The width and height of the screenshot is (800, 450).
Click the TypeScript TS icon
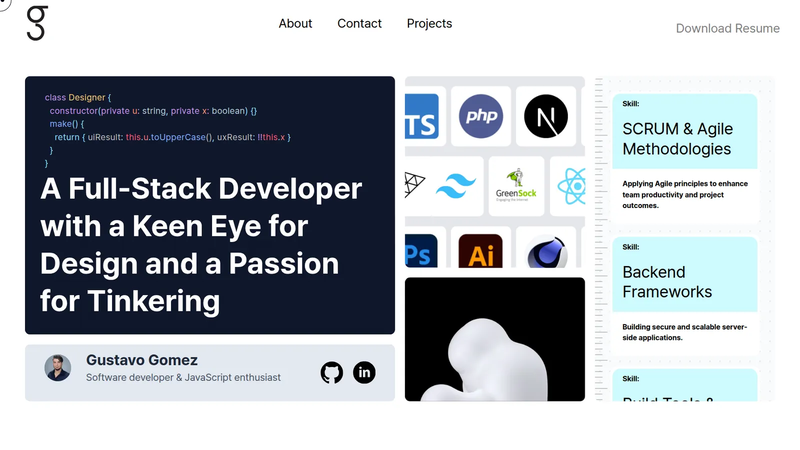tap(421, 116)
